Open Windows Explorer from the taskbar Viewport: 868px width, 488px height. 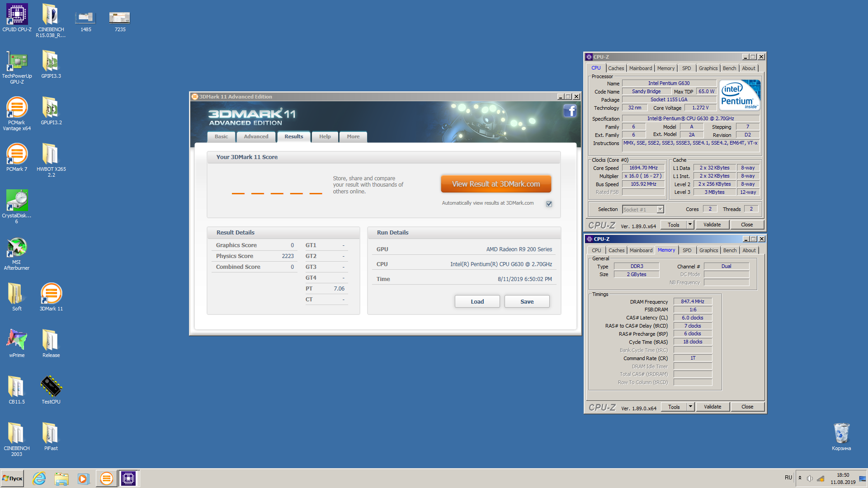coord(61,479)
